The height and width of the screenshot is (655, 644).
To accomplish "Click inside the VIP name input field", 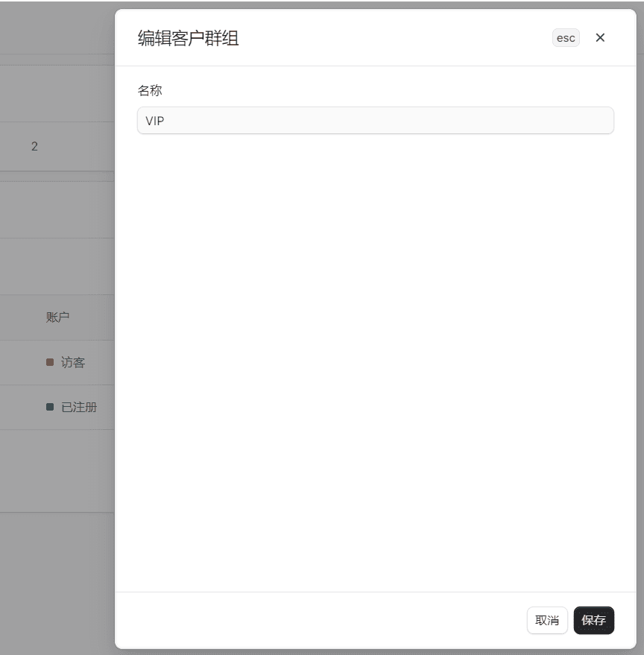I will [x=375, y=119].
